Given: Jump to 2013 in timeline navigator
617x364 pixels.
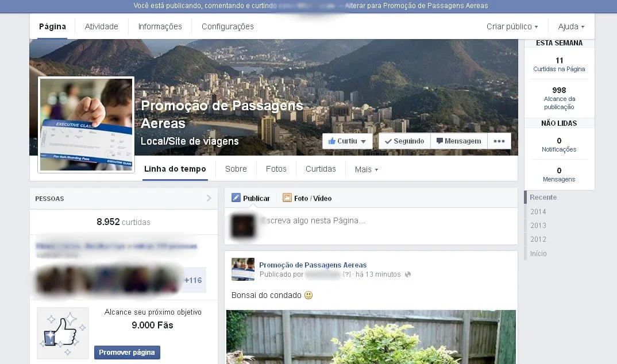Looking at the screenshot, I should [538, 225].
